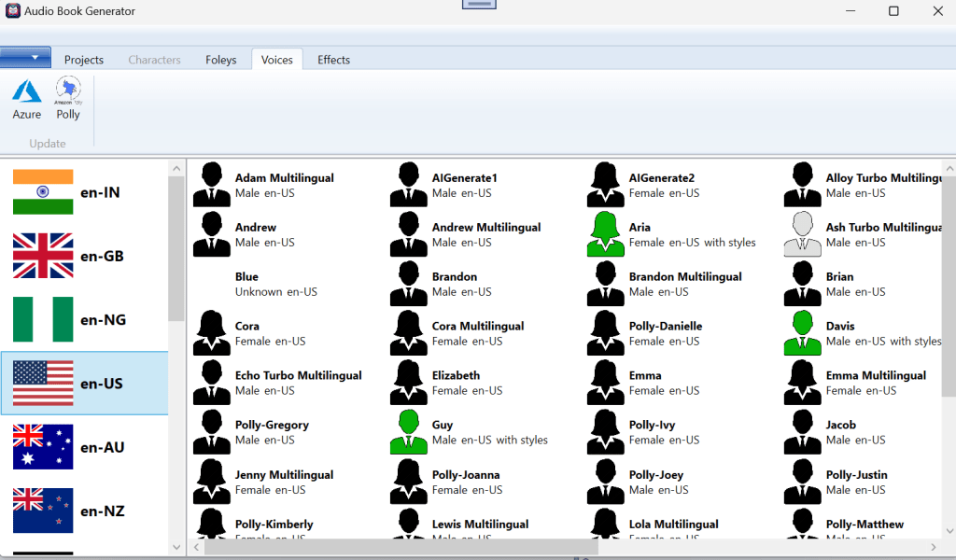Select the green Guy voice avatar
Viewport: 956px width, 560px height.
click(x=408, y=432)
